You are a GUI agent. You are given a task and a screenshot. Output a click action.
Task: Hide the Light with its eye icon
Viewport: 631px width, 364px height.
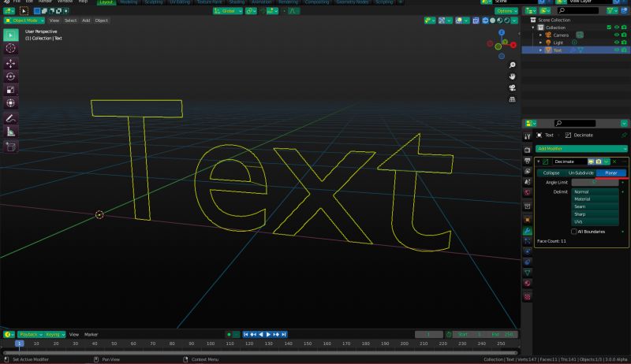(616, 43)
